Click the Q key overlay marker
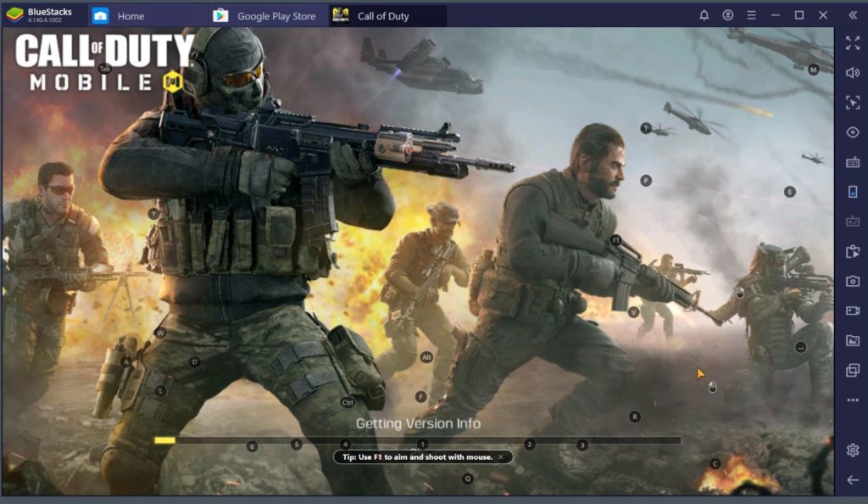Viewport: 868px width, 504px height. click(x=468, y=478)
